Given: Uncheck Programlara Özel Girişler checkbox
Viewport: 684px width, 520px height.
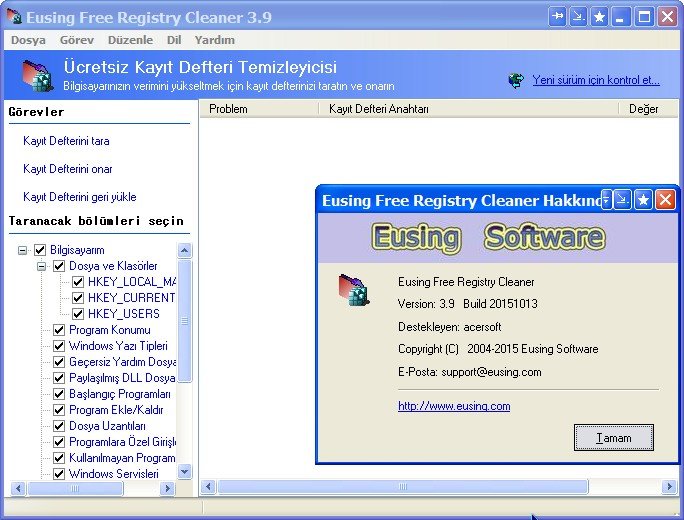Looking at the screenshot, I should click(59, 442).
